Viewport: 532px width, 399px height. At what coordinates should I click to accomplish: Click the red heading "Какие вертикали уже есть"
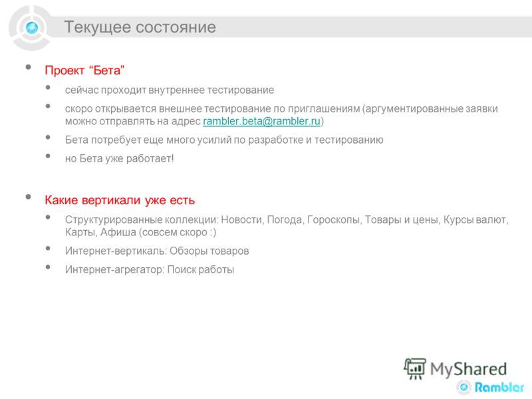pos(120,200)
